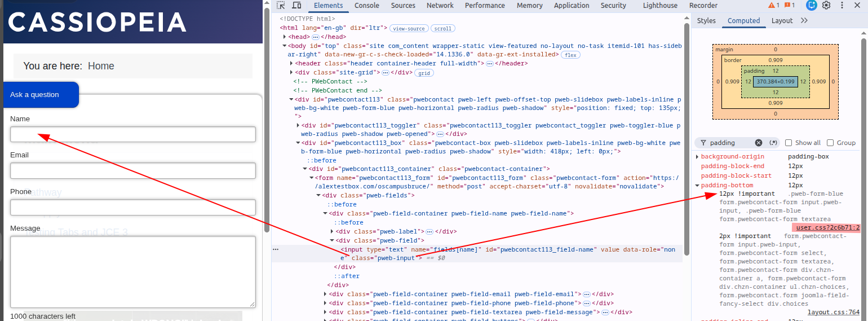The width and height of the screenshot is (868, 321).
Task: Click the Name input field
Action: [x=133, y=134]
